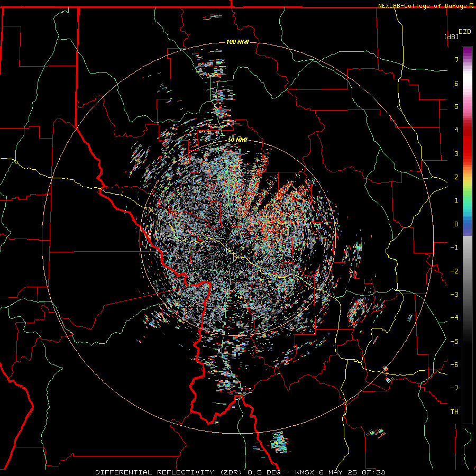
Task: Click the DZD label above the color scale
Action: pyautogui.click(x=465, y=32)
